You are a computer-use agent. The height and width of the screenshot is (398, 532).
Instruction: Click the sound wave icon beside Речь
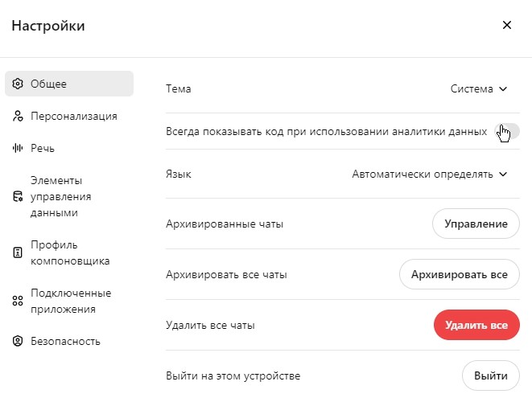18,148
